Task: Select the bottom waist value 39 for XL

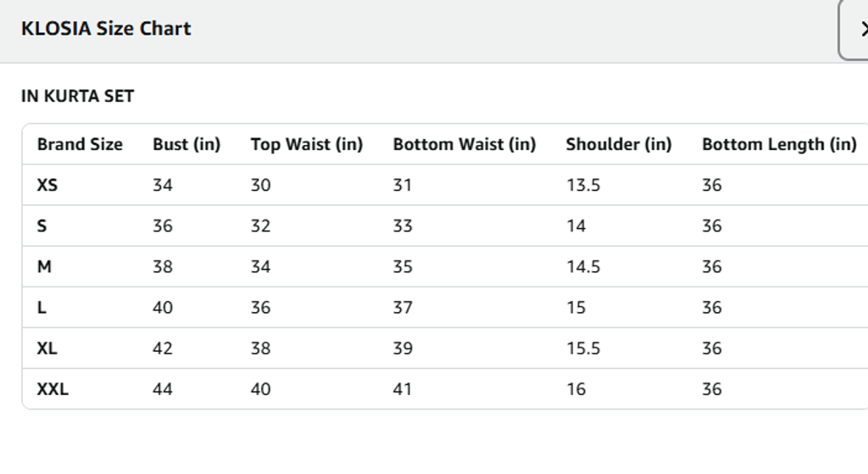Action: [403, 348]
